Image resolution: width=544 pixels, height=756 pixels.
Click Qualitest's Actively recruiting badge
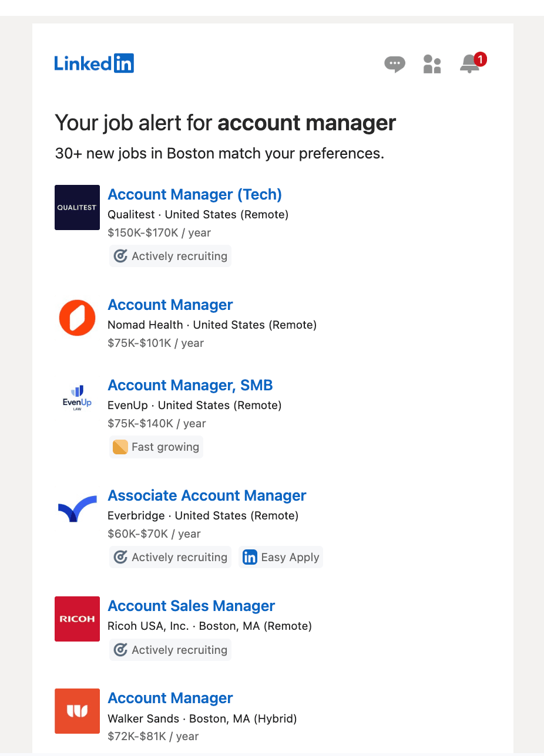pos(170,256)
